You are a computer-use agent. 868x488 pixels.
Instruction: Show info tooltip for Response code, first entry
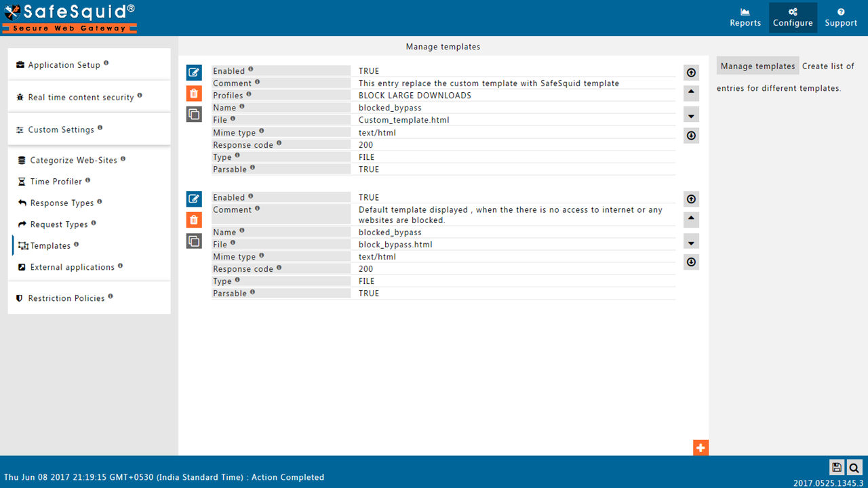pos(279,143)
